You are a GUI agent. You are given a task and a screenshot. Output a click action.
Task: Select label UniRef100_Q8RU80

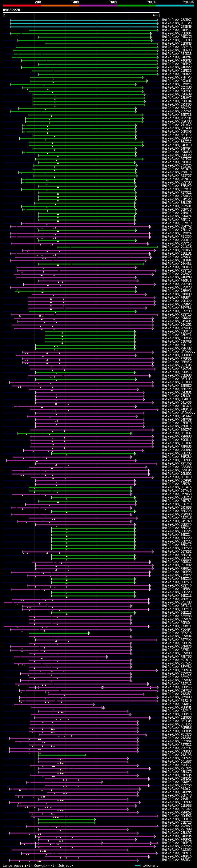(177, 355)
